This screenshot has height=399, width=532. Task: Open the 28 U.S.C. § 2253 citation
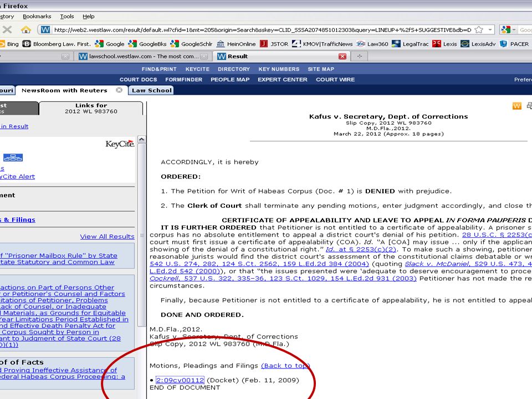tap(497, 235)
